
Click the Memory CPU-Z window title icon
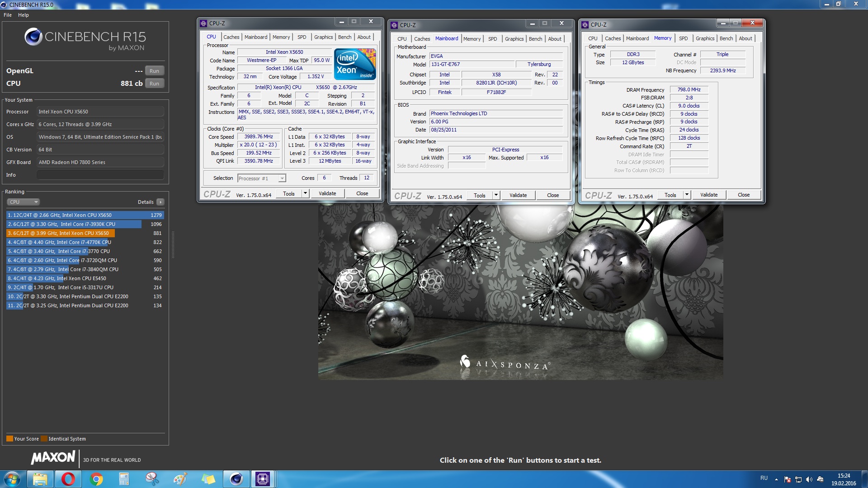[x=585, y=24]
